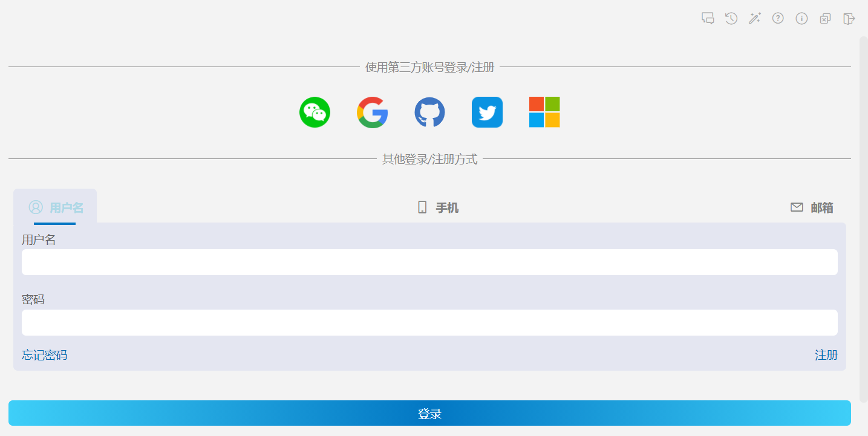The width and height of the screenshot is (868, 436).
Task: Switch to the 邮箱 login tab
Action: [812, 207]
